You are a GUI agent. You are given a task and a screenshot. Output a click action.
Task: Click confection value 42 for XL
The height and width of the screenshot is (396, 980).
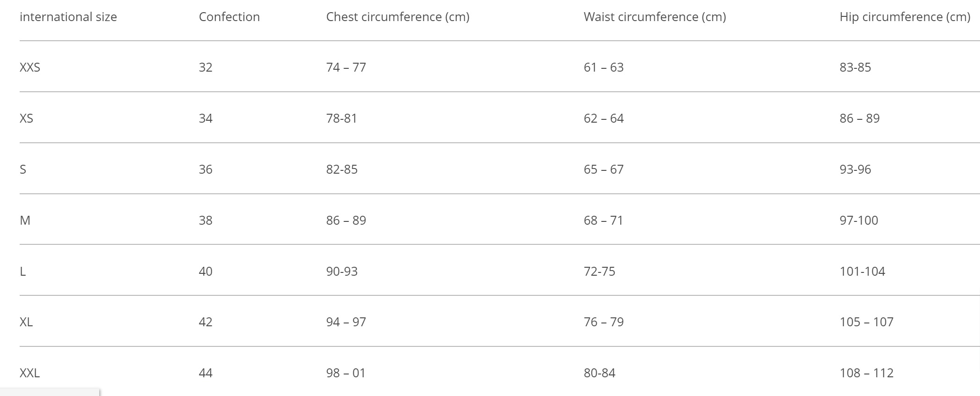pos(205,322)
